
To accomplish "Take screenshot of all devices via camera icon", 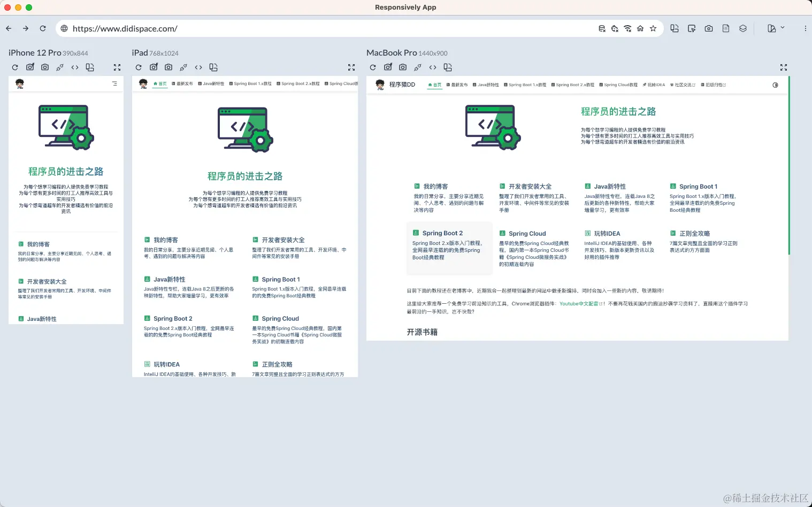I will click(709, 28).
